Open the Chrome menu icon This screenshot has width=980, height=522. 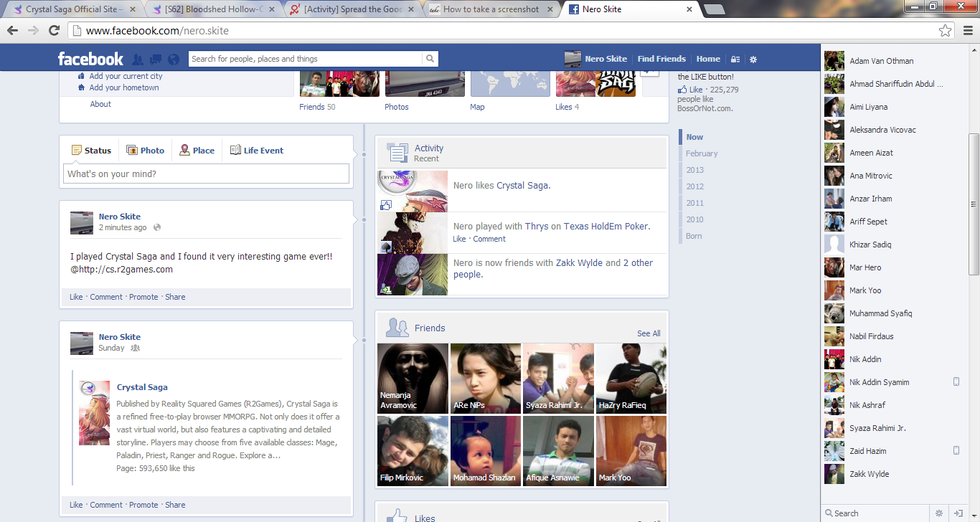point(968,31)
